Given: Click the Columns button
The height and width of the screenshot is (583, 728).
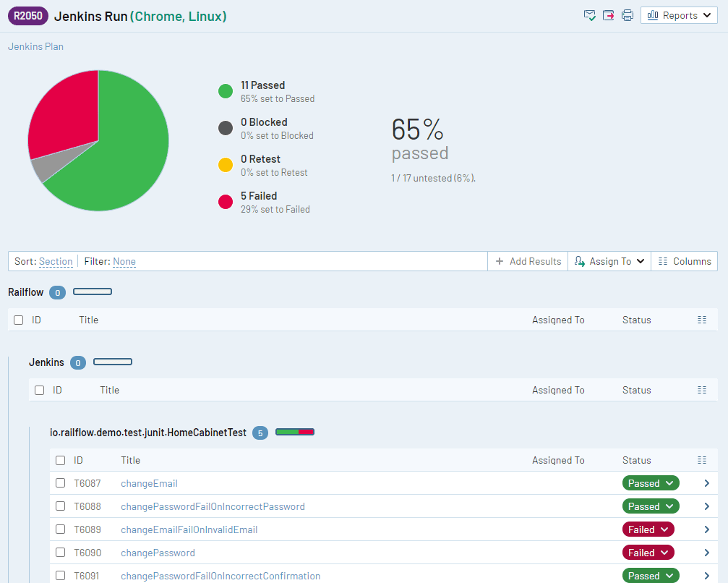Looking at the screenshot, I should 685,262.
